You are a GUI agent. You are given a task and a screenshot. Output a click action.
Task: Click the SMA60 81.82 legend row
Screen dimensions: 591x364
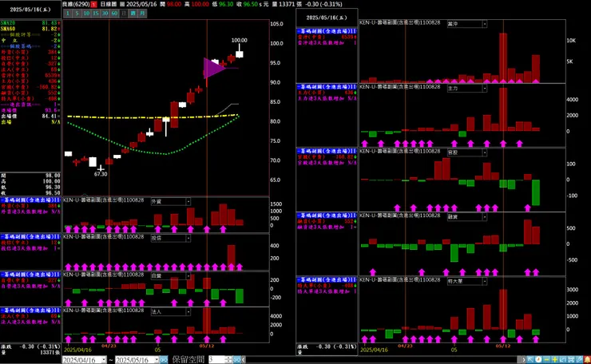[30, 29]
